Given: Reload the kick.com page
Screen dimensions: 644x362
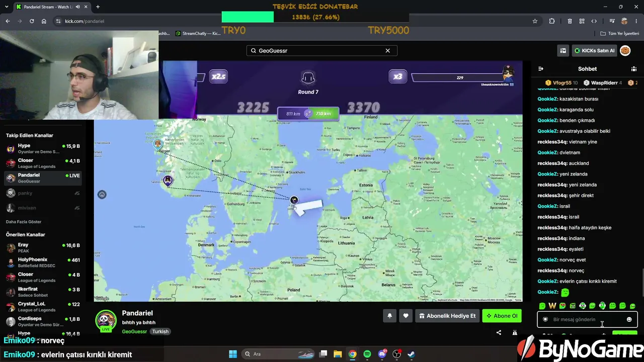Looking at the screenshot, I should click(x=32, y=21).
